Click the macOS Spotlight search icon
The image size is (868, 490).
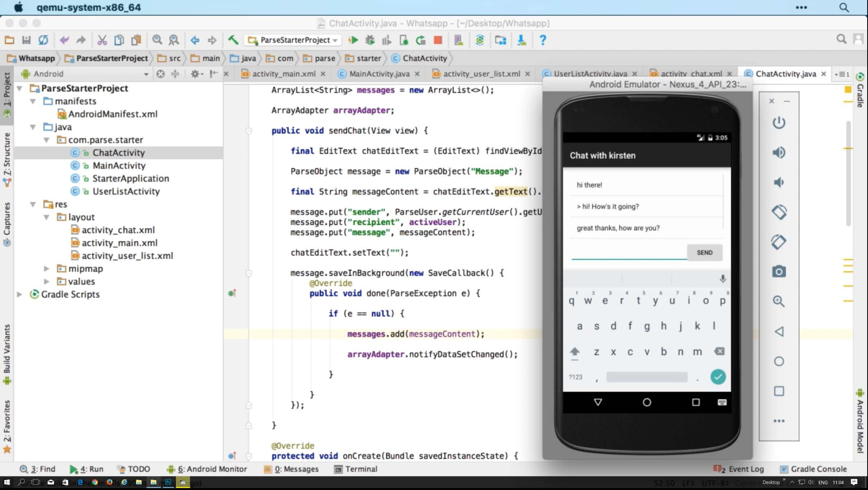click(x=844, y=8)
